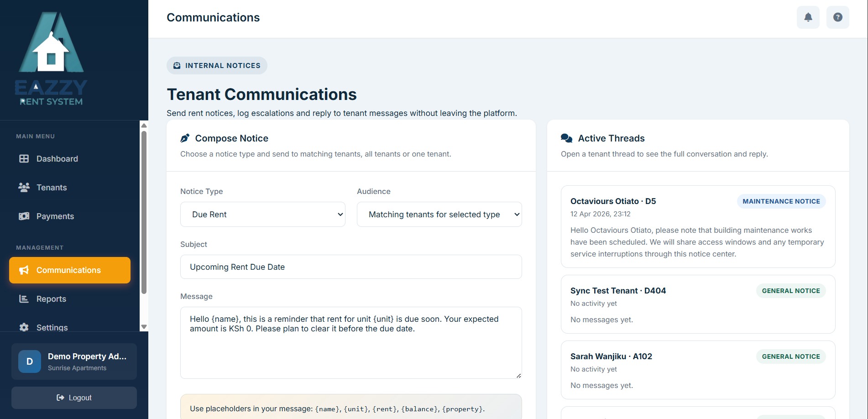This screenshot has width=868, height=419.
Task: Click the Compose Notice pen icon
Action: point(185,138)
